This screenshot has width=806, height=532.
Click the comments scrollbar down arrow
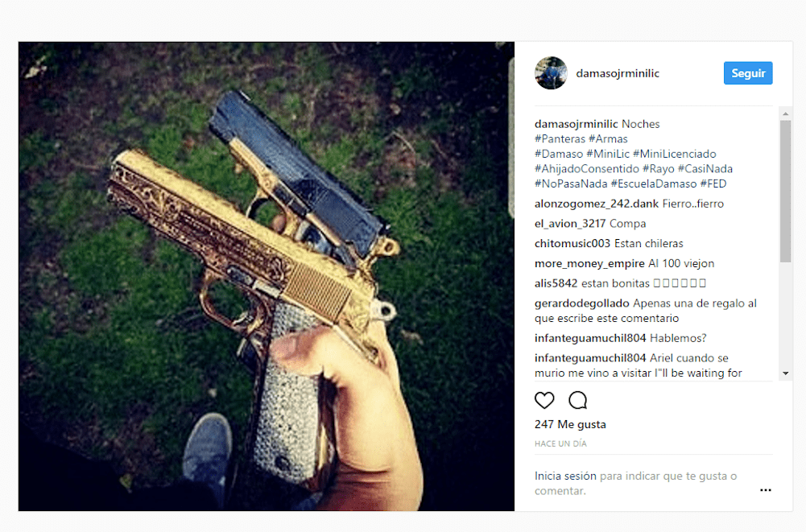[785, 373]
